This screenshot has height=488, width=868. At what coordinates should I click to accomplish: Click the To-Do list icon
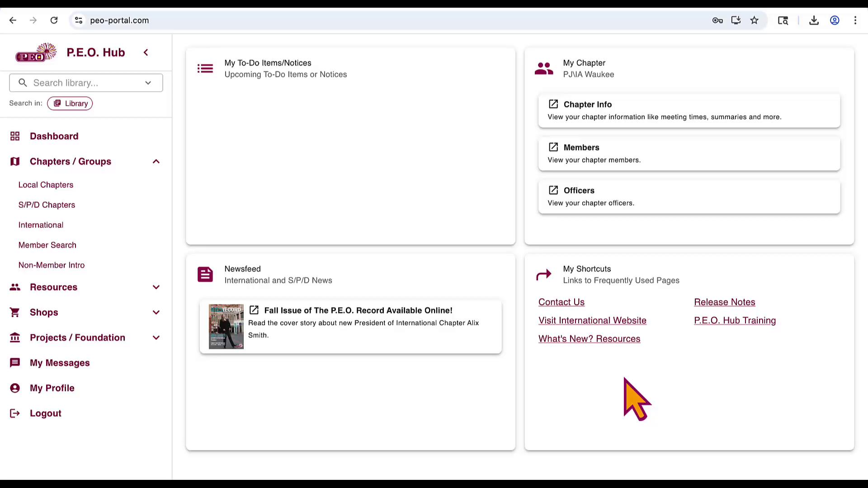point(205,69)
